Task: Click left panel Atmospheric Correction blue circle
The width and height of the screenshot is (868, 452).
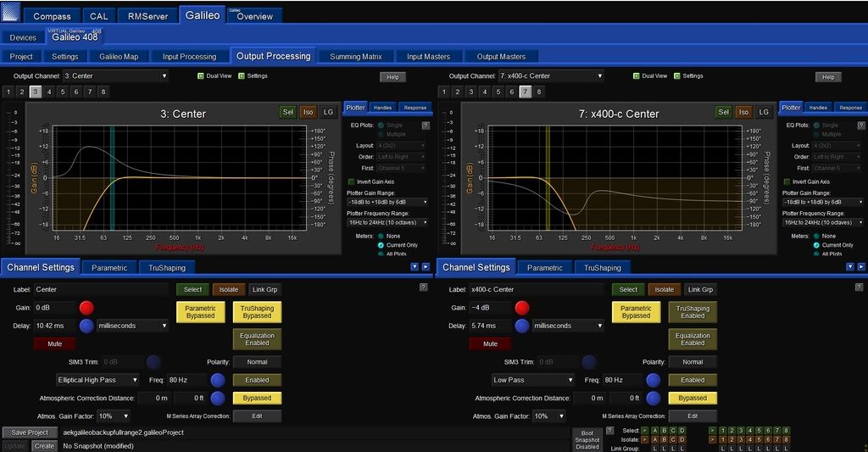Action: click(x=218, y=398)
